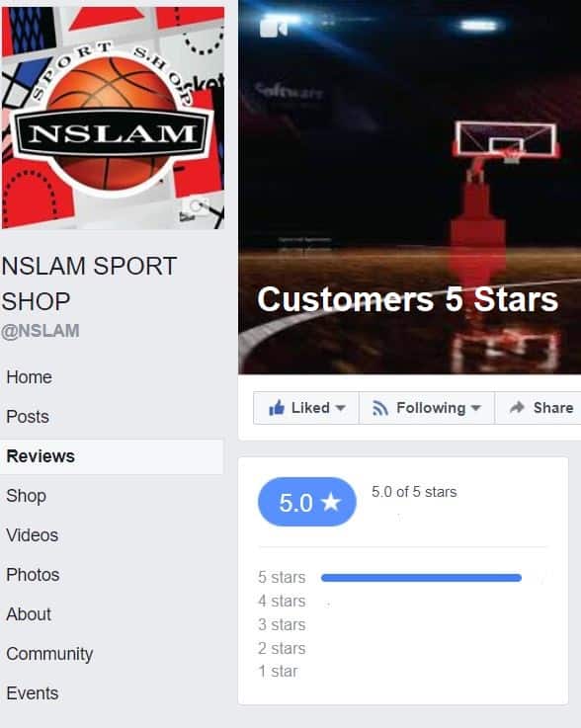Go to Community section
This screenshot has width=581, height=728.
click(49, 654)
